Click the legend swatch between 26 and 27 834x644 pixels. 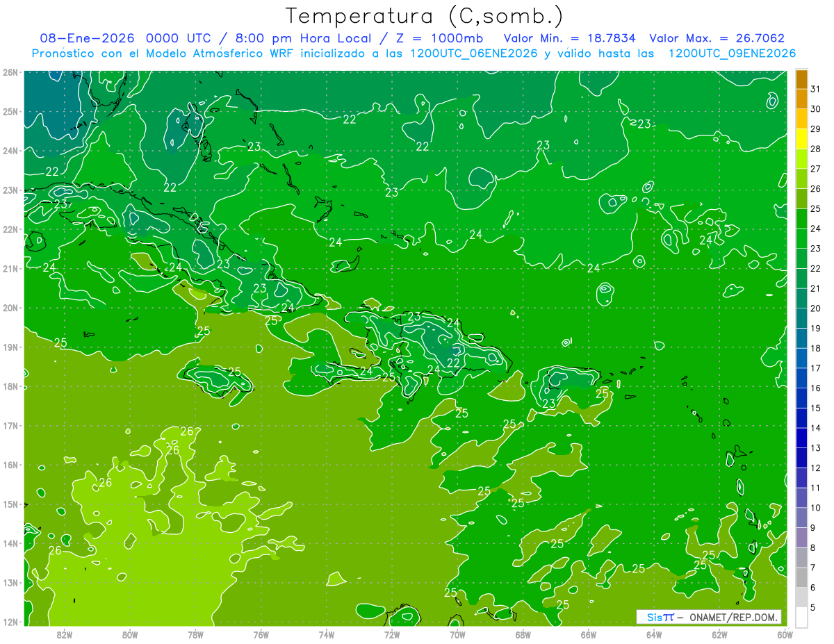(x=801, y=179)
